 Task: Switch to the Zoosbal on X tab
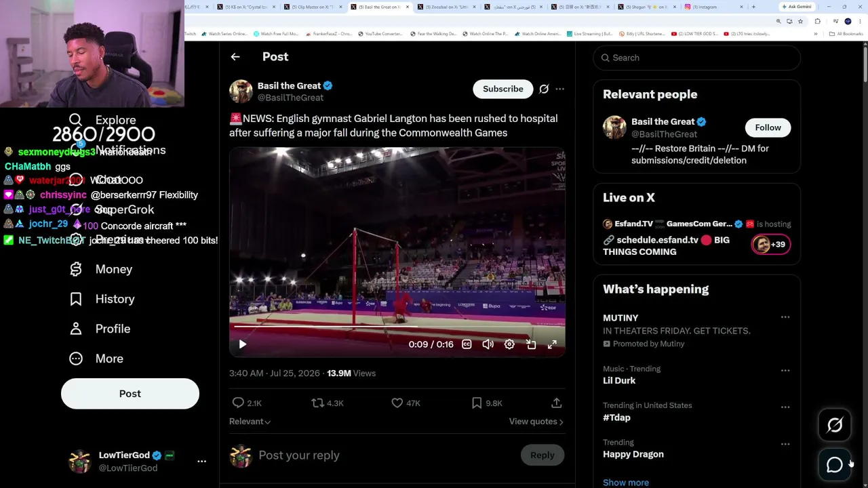click(447, 7)
